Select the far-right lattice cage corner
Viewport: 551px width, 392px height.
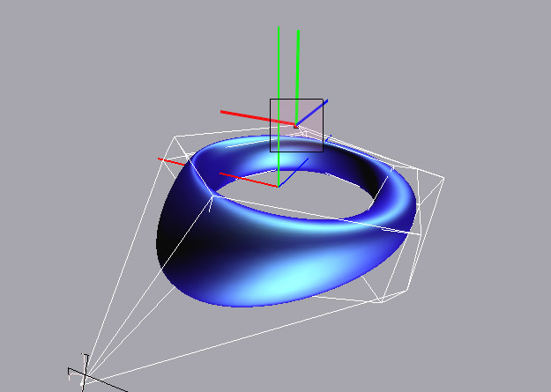pos(443,179)
